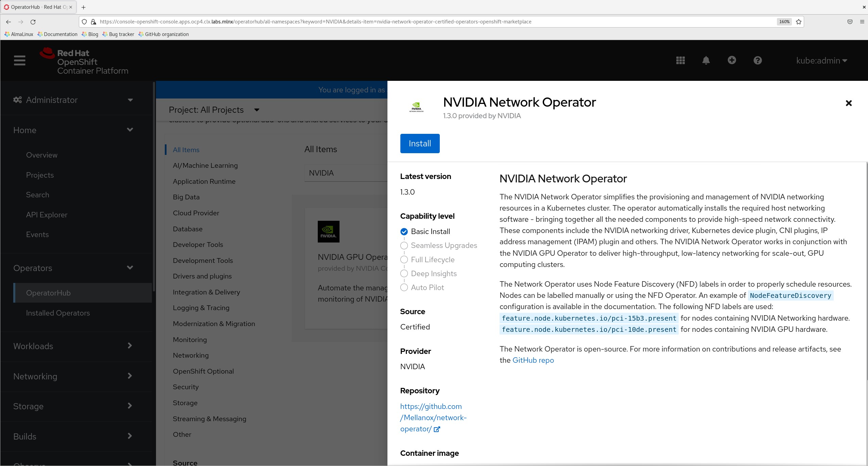
Task: Filter by Networking category
Action: click(x=191, y=356)
